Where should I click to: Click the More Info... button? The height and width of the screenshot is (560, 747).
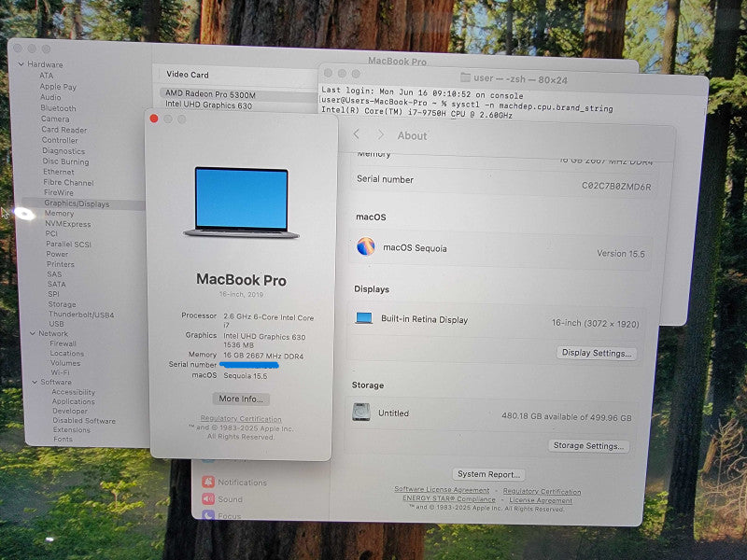[x=241, y=399]
